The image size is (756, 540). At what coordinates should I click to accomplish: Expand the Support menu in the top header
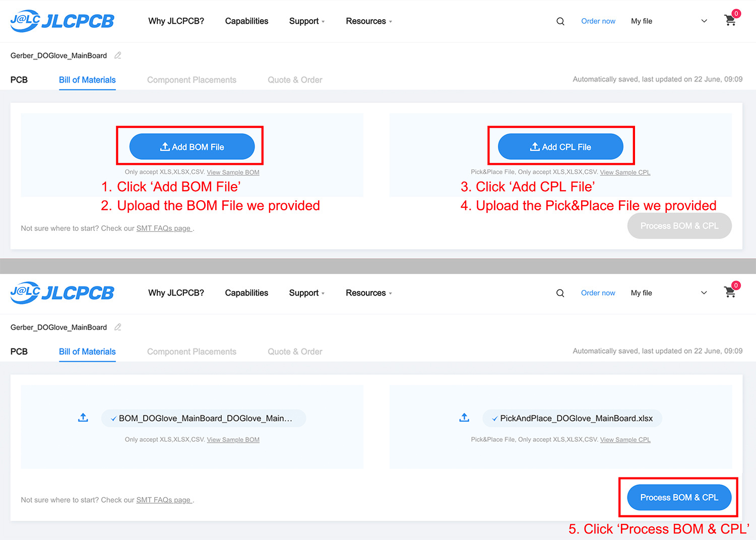(x=306, y=21)
